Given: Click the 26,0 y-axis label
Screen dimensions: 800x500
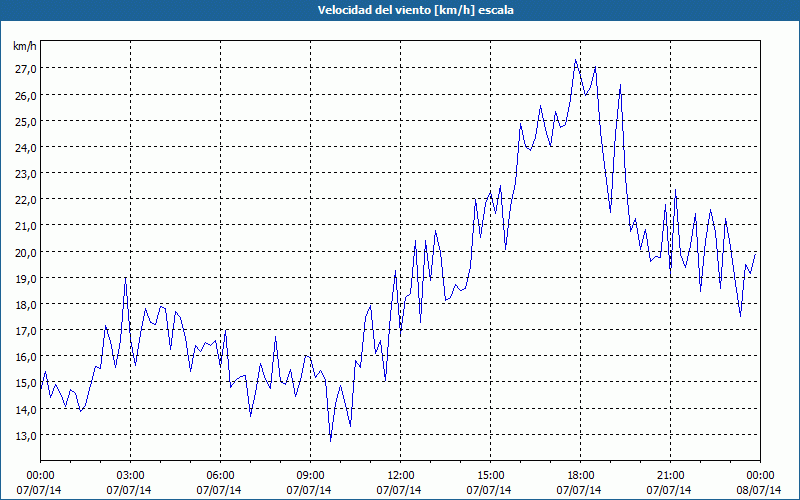Looking at the screenshot, I should 25,95.
